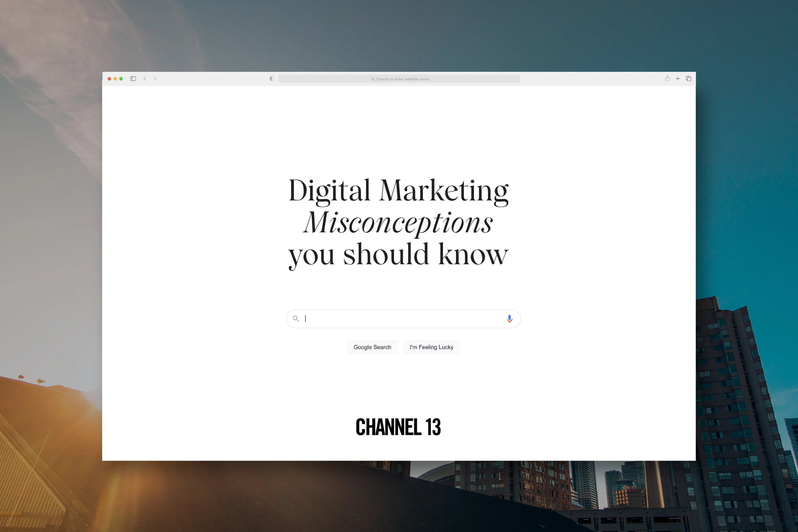798x532 pixels.
Task: Click the forward navigation arrow
Action: click(155, 79)
